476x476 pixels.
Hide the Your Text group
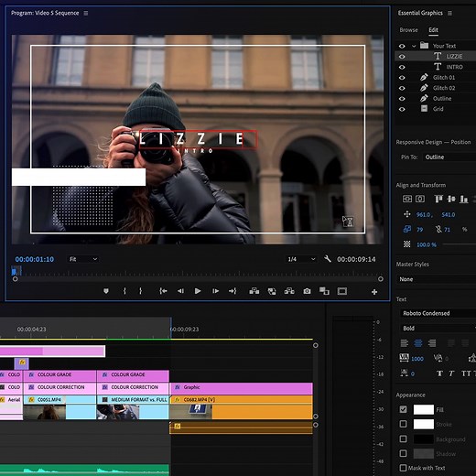(x=402, y=46)
